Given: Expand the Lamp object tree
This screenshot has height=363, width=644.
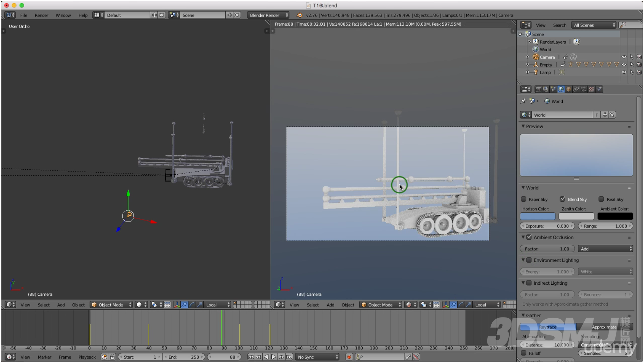Looking at the screenshot, I should [x=527, y=72].
